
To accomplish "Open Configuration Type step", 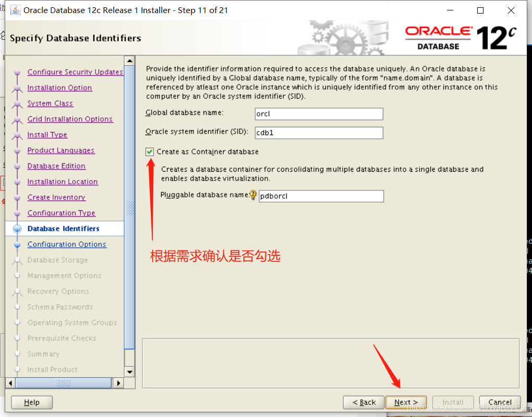I will pyautogui.click(x=62, y=212).
